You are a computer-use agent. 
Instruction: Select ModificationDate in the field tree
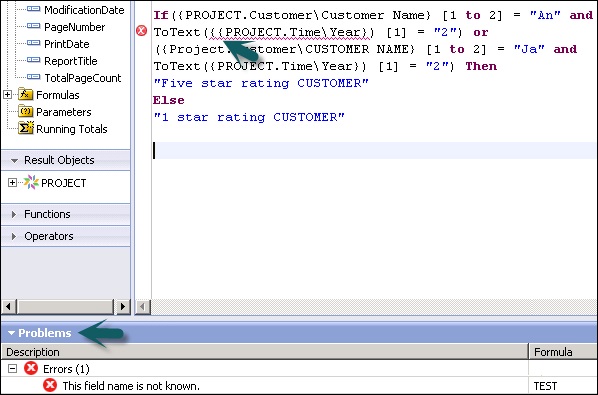[x=84, y=10]
